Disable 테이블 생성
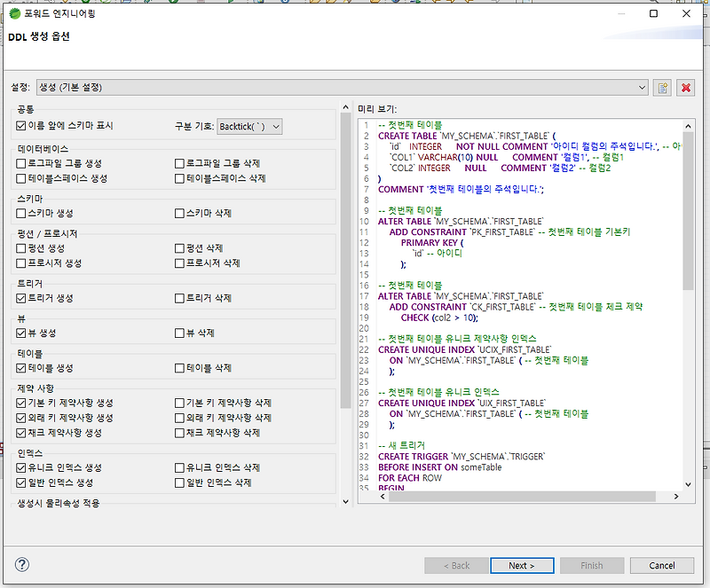This screenshot has height=588, width=710. coord(20,367)
